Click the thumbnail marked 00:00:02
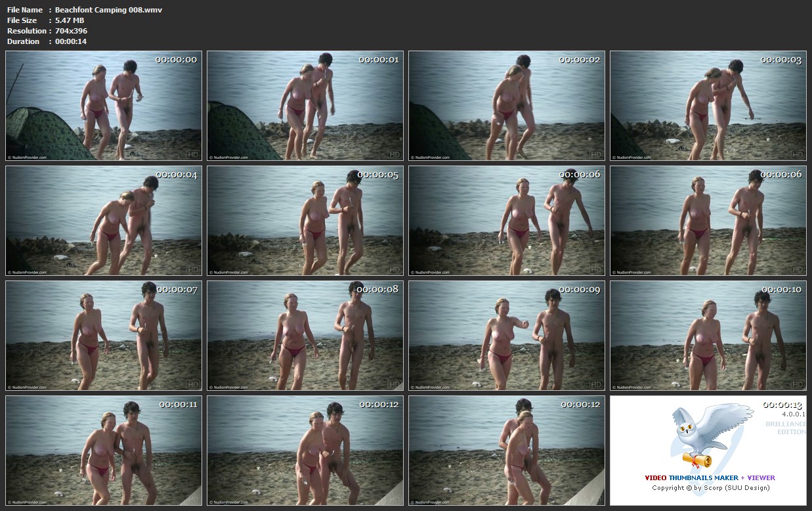Screen dimensions: 812x511 506,106
